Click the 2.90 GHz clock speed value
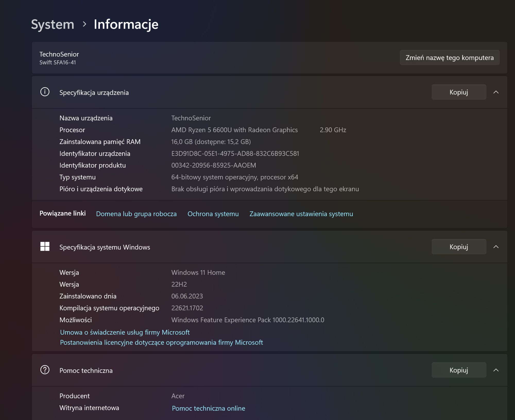This screenshot has height=420, width=515. point(333,130)
